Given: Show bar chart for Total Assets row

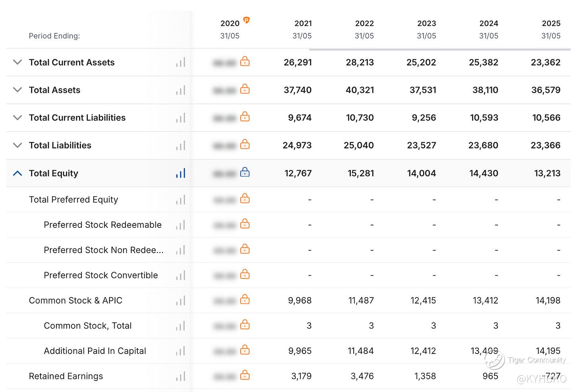Looking at the screenshot, I should tap(181, 90).
